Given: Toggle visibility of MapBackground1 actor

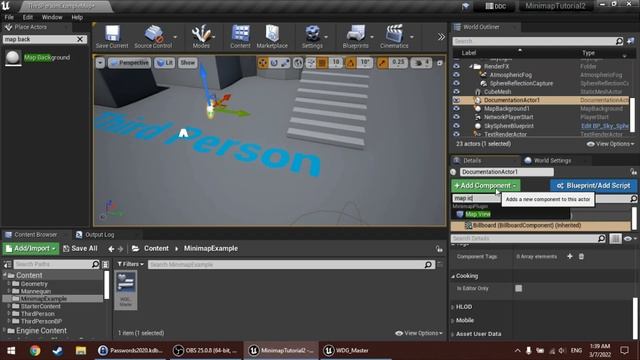Looking at the screenshot, I should point(456,109).
